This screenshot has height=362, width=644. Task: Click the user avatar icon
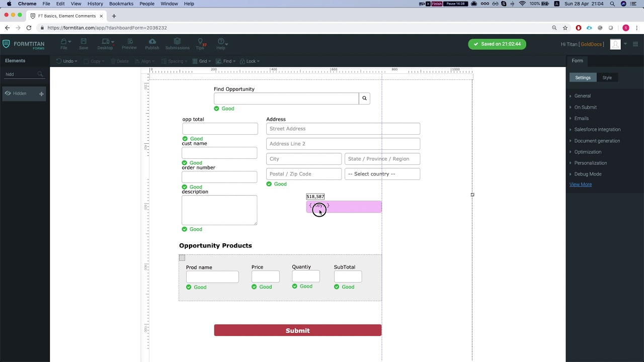615,44
